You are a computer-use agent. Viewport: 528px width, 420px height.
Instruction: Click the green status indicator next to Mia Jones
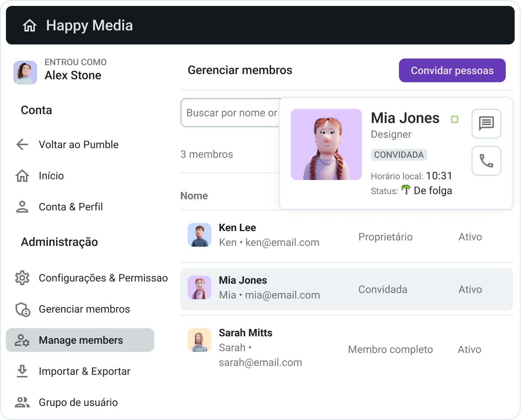(x=455, y=119)
